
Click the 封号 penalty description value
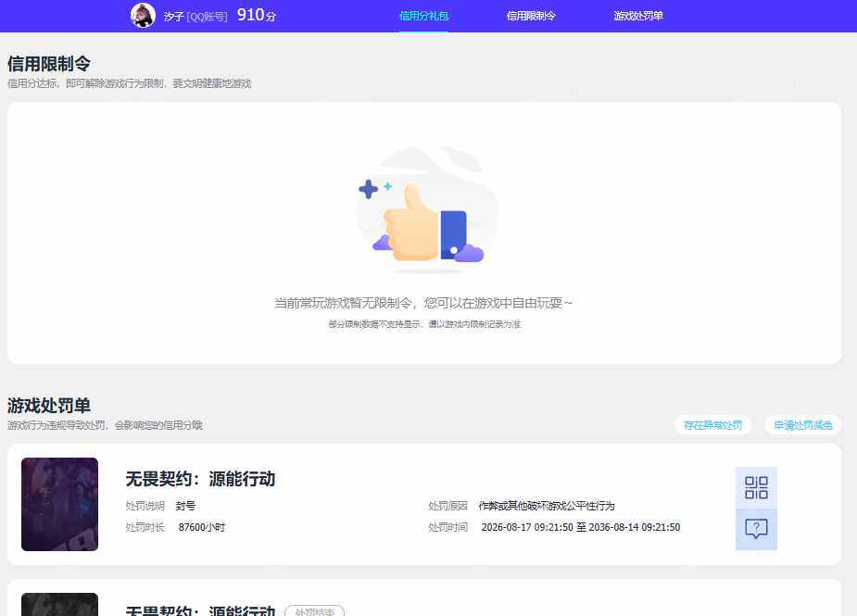[x=185, y=506]
